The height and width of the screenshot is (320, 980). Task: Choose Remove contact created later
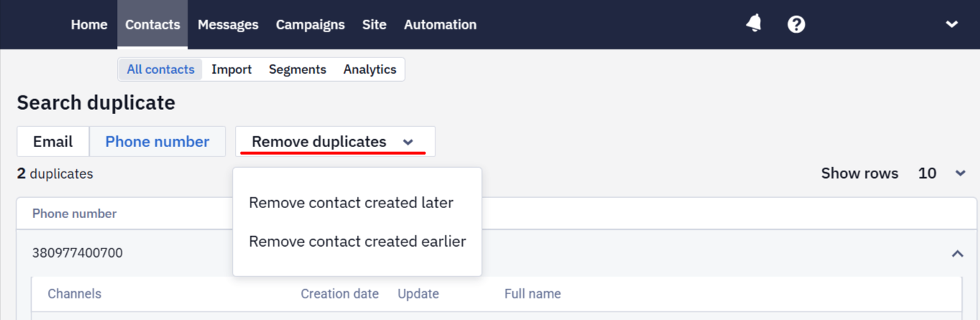pyautogui.click(x=351, y=203)
